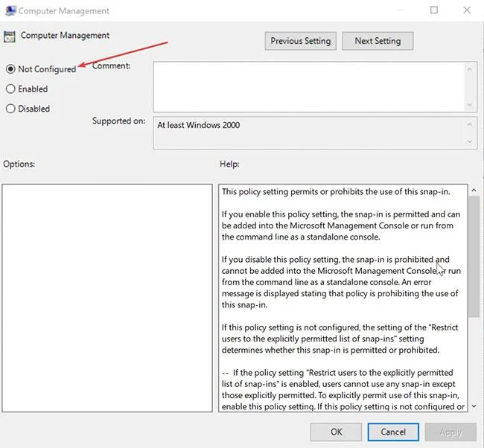
Task: Select the Enabled radio button
Action: [x=10, y=89]
